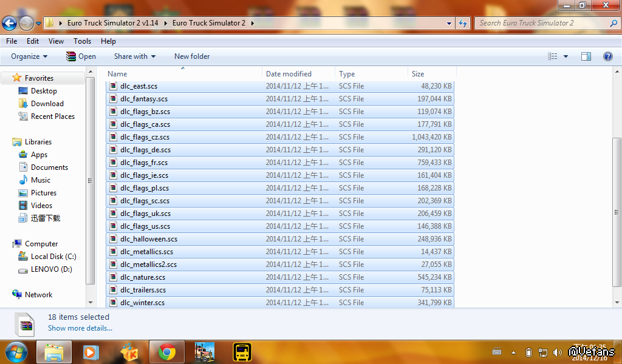Open the Organize dropdown

pos(29,56)
